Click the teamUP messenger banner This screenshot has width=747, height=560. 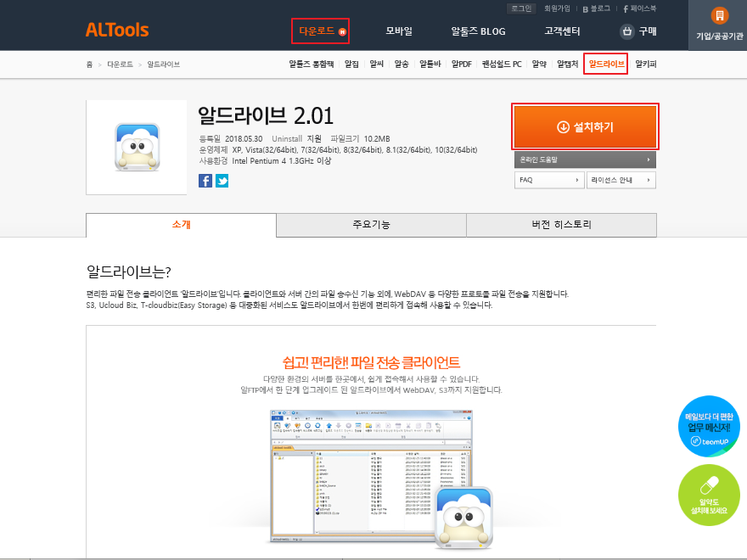(709, 426)
